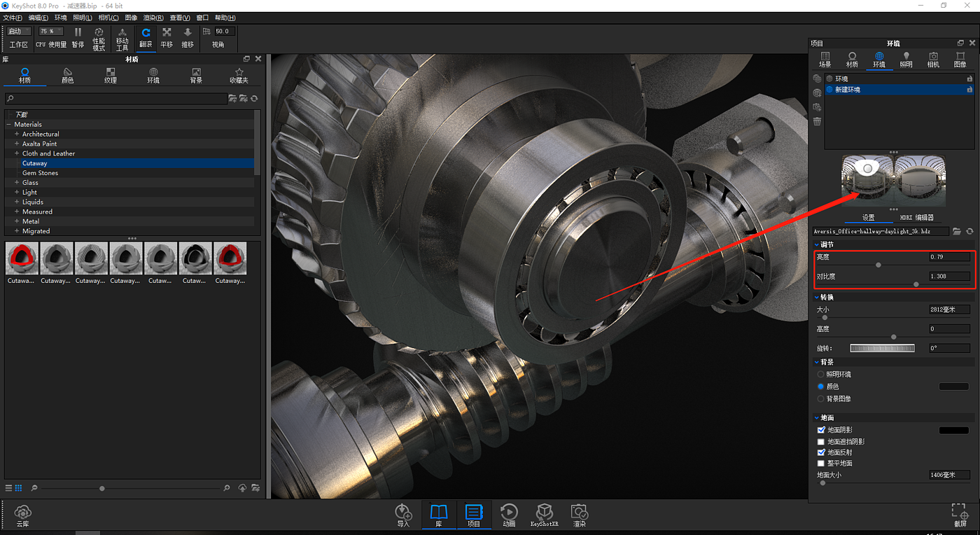This screenshot has width=980, height=535.
Task: Open the 渲染 render button in bottom bar
Action: (x=579, y=515)
